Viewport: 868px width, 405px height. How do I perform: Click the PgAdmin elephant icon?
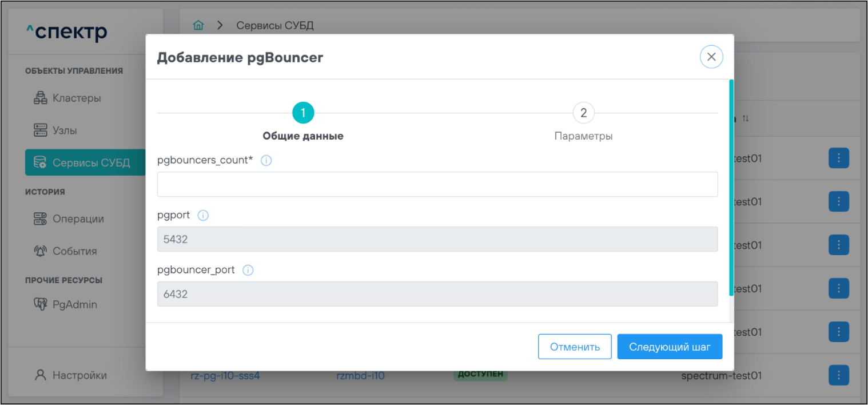click(40, 304)
